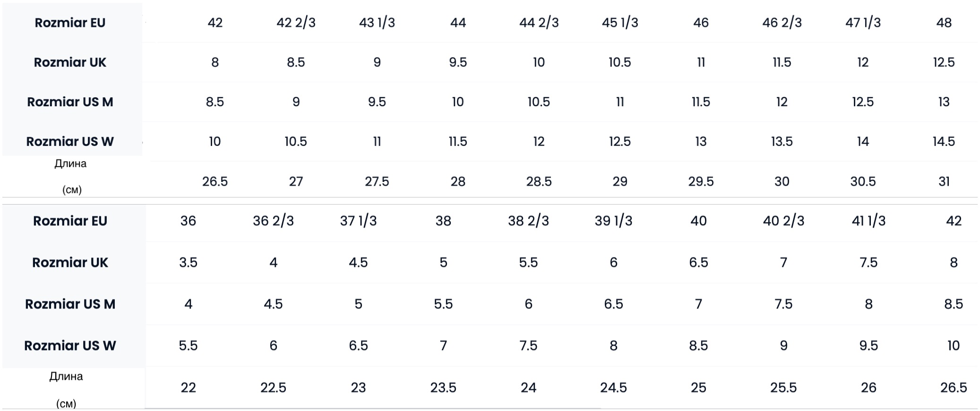Image resolution: width=980 pixels, height=411 pixels.
Task: Select EU size 43 1/3 in the chart
Action: click(x=377, y=23)
